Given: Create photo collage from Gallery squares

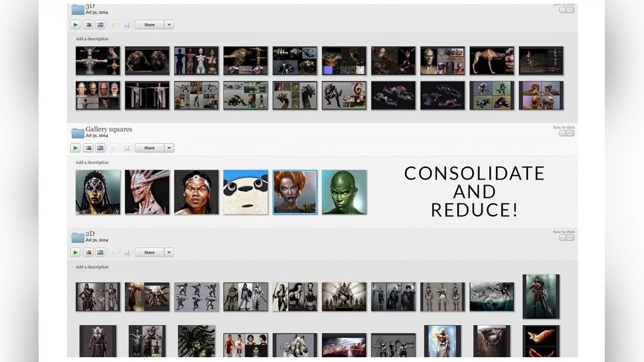Looking at the screenshot, I should pyautogui.click(x=89, y=148).
